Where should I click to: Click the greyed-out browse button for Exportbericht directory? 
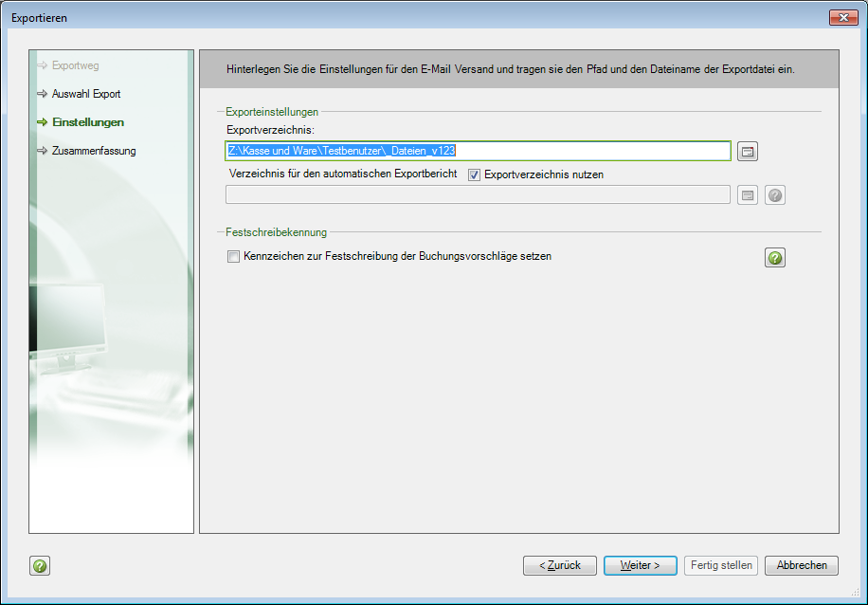point(748,195)
